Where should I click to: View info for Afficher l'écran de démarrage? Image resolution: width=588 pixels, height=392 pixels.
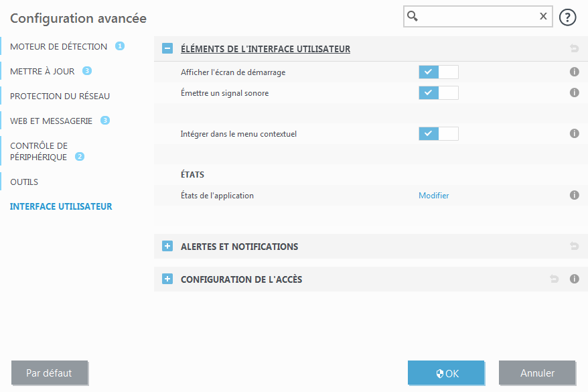[574, 72]
